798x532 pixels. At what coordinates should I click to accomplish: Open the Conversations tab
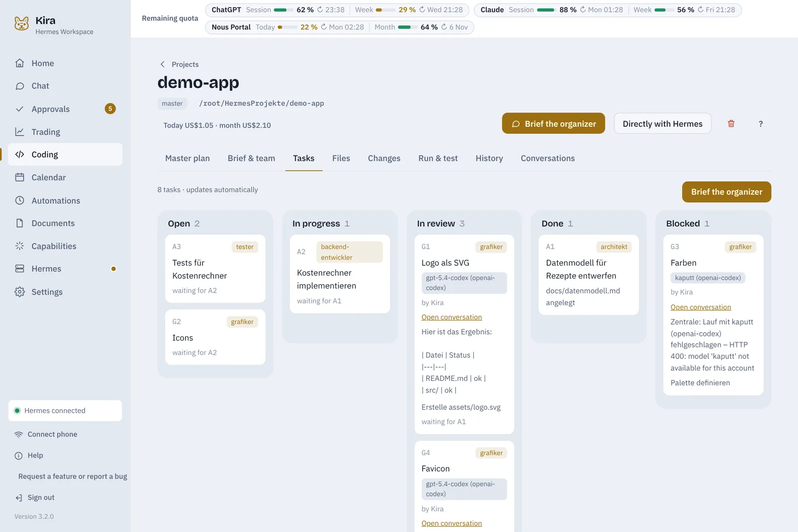548,158
